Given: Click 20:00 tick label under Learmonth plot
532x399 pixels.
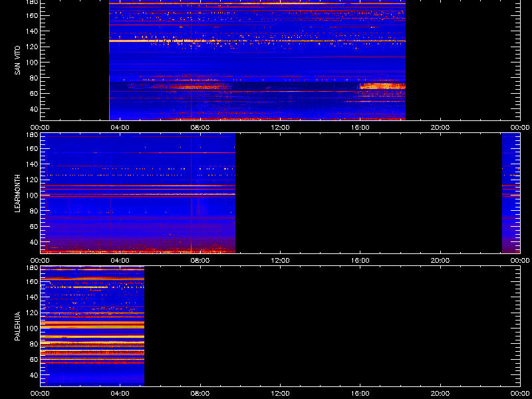Looking at the screenshot, I should pos(440,261).
